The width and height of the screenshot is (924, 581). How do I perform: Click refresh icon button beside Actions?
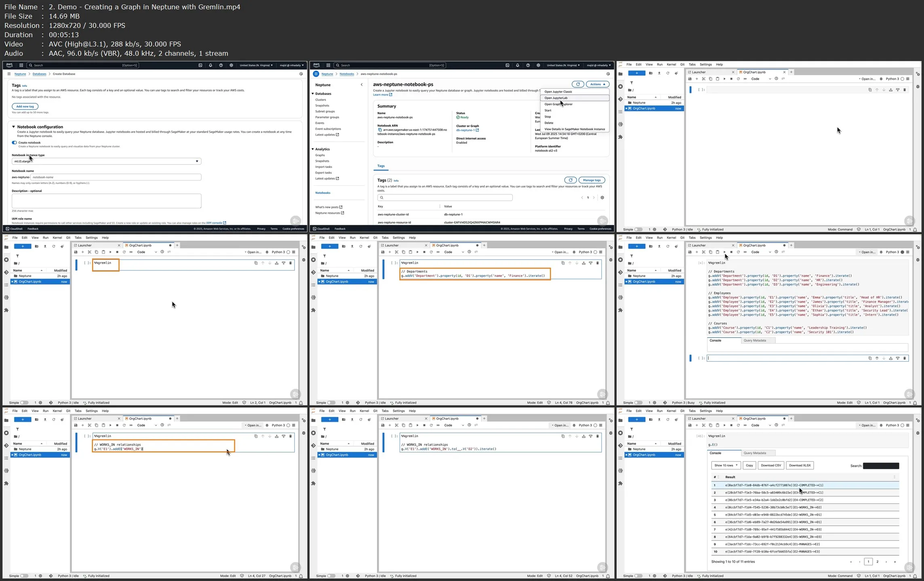(x=578, y=84)
